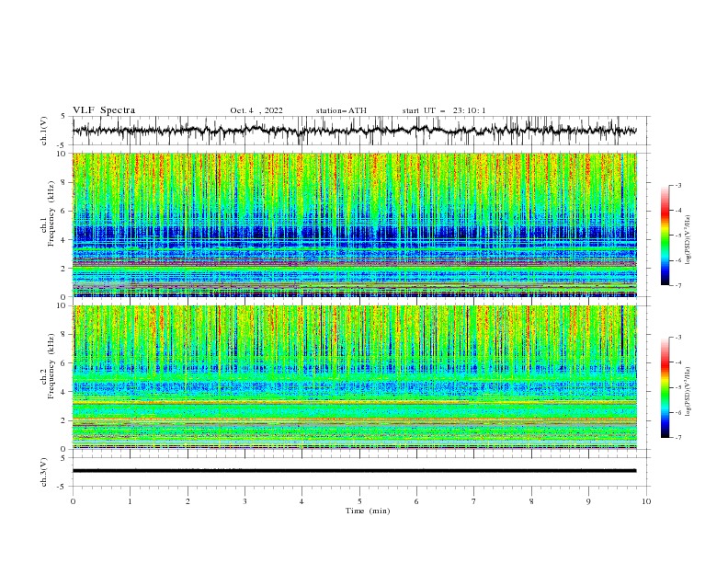This screenshot has height=563, width=728.
Task: Click the time axis tick label '0'
Action: click(x=73, y=501)
